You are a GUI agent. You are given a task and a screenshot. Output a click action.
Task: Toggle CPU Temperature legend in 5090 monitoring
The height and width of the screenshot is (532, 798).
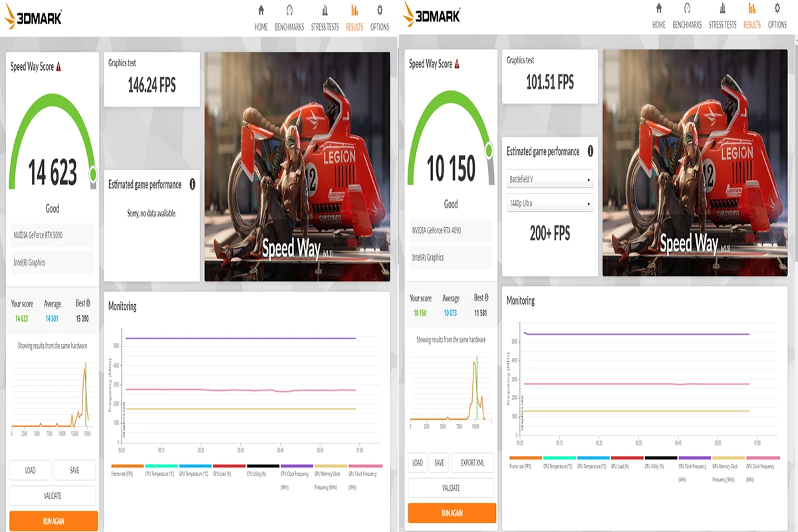pyautogui.click(x=161, y=471)
